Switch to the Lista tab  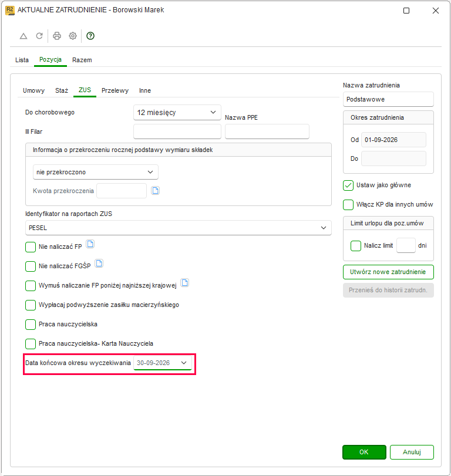point(22,60)
